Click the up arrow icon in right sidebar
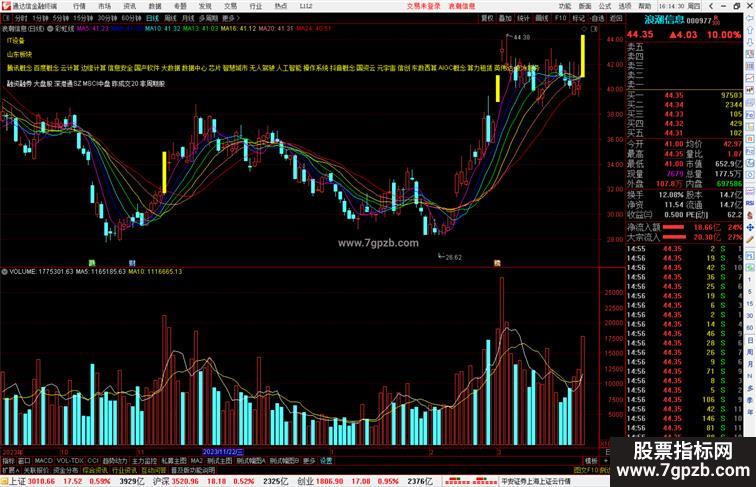 point(750,30)
